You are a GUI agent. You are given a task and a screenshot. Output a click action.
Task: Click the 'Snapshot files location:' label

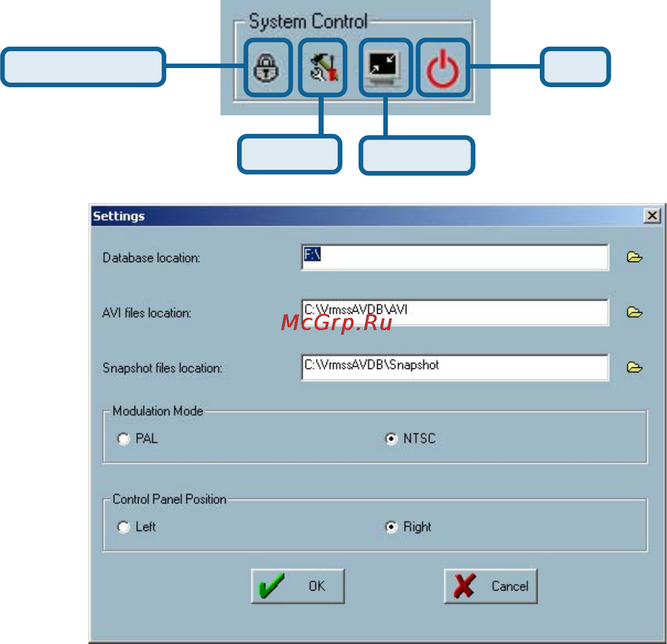point(162,368)
